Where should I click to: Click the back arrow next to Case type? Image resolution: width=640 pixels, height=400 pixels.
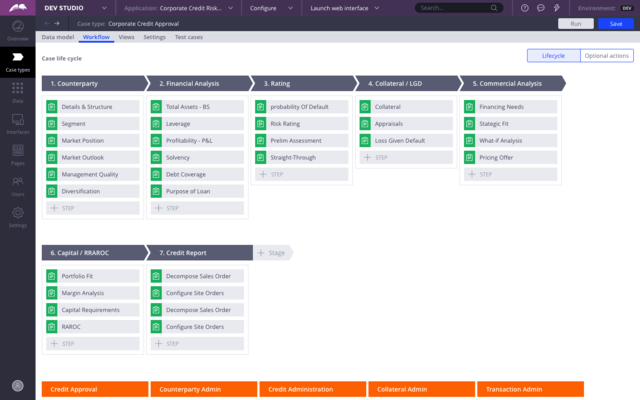click(46, 23)
